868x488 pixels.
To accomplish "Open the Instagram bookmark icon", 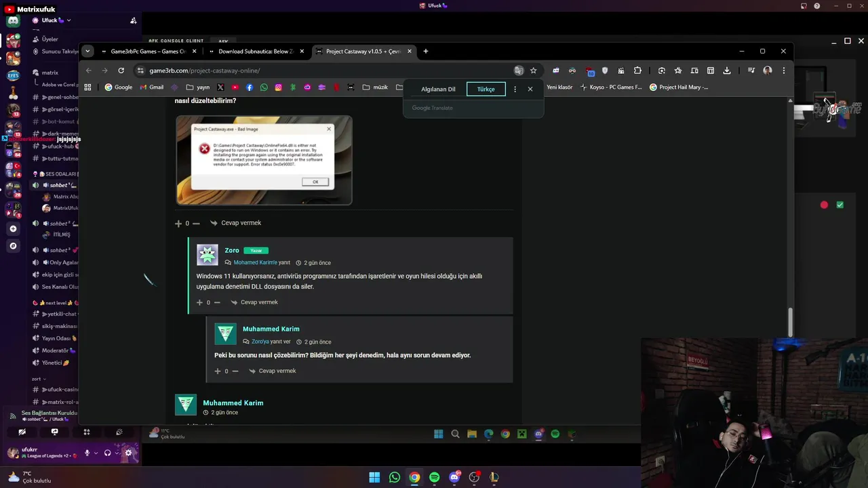I will tap(278, 87).
